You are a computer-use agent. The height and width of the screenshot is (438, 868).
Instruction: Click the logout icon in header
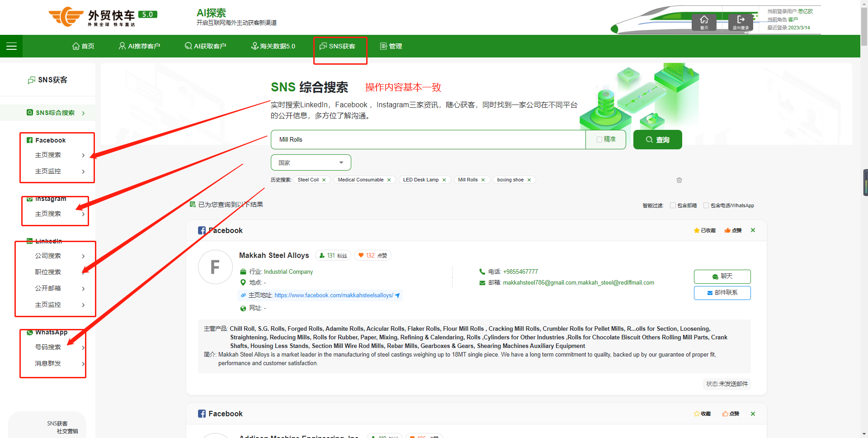[741, 22]
